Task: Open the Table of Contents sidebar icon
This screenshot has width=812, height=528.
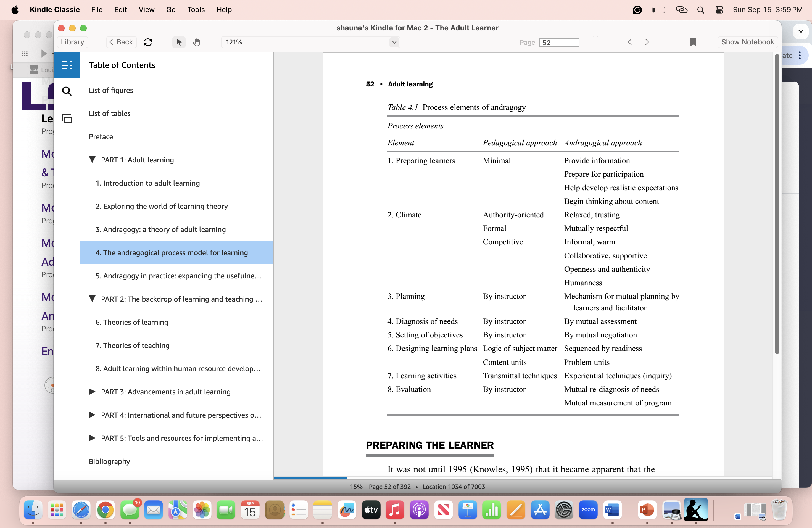Action: coord(67,65)
